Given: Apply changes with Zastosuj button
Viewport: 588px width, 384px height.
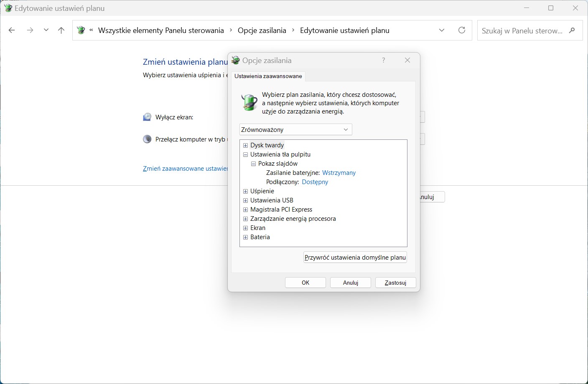Looking at the screenshot, I should 395,283.
